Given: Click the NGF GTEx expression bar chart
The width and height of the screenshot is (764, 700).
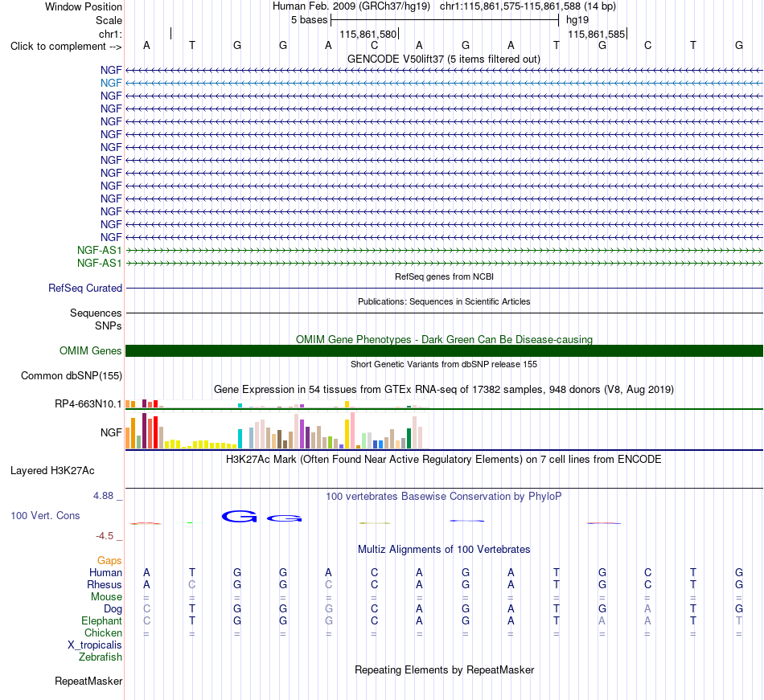Looking at the screenshot, I should click(277, 430).
